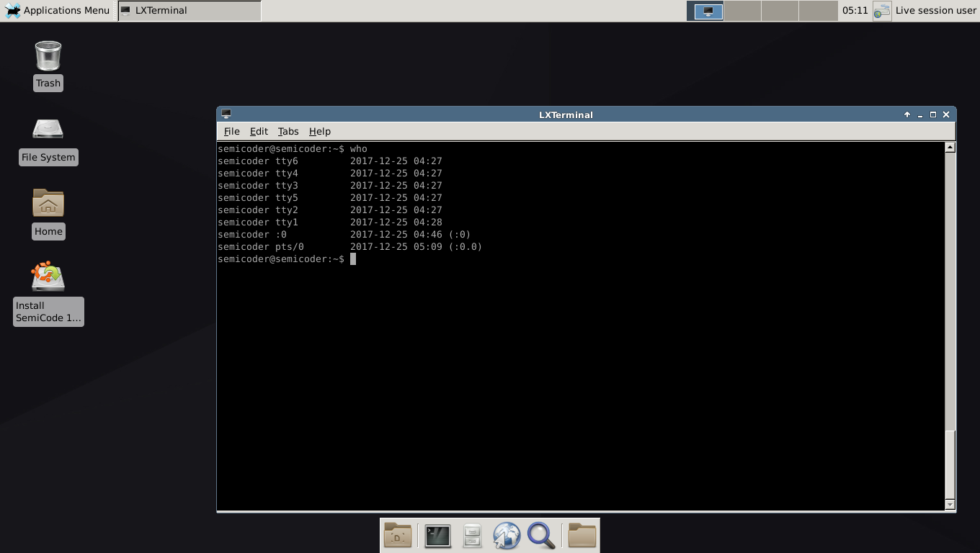Roll up LXTerminal with the shade button
This screenshot has width=980, height=553.
click(x=906, y=114)
